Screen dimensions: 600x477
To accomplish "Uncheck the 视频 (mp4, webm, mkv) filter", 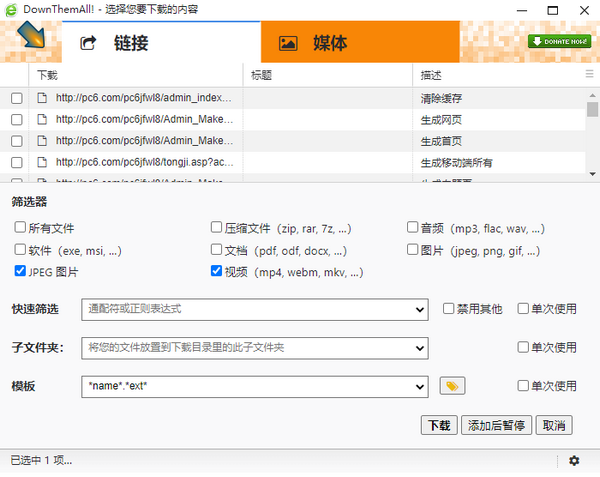I will click(x=216, y=271).
